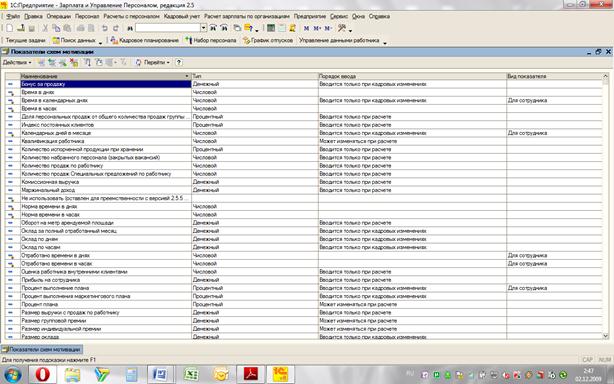
Task: Click the Copy icon in main toolbar
Action: tap(56, 28)
